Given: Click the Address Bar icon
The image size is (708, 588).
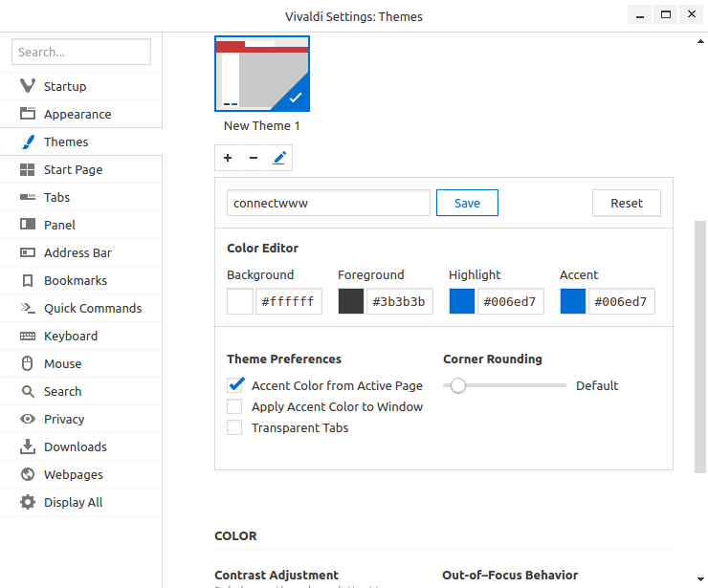Looking at the screenshot, I should click(x=28, y=252).
